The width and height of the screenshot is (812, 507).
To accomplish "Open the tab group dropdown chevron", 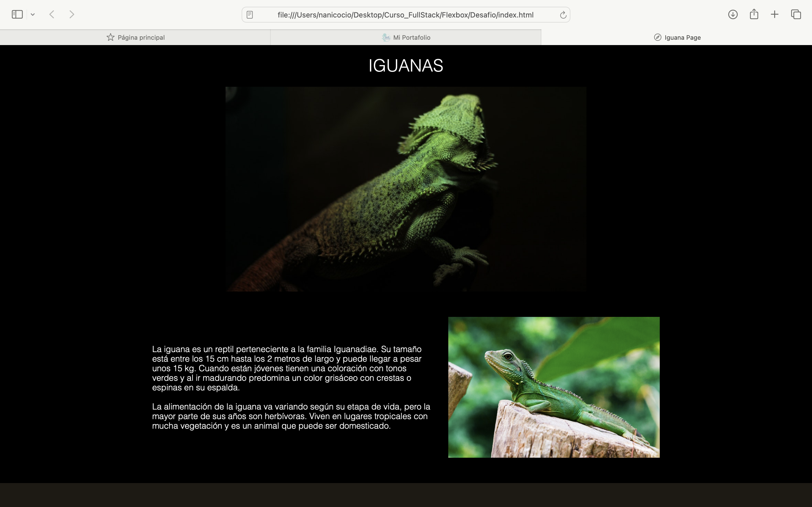I will [32, 14].
